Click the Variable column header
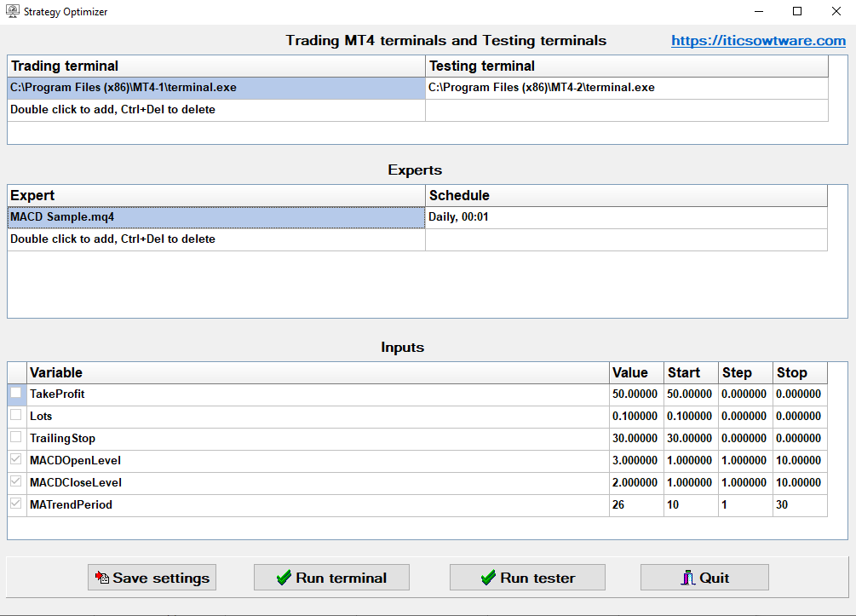This screenshot has height=616, width=856. pos(318,373)
